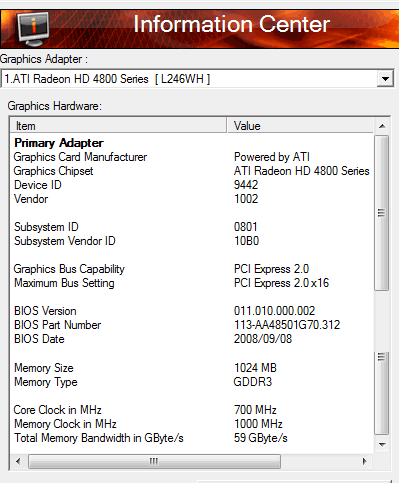The width and height of the screenshot is (399, 485).
Task: Open the Graphics Adapter dropdown arrow
Action: tap(385, 79)
